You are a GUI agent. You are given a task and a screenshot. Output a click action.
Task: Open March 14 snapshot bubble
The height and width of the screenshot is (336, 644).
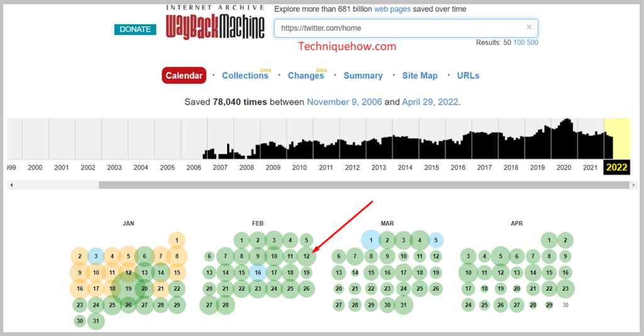click(355, 272)
